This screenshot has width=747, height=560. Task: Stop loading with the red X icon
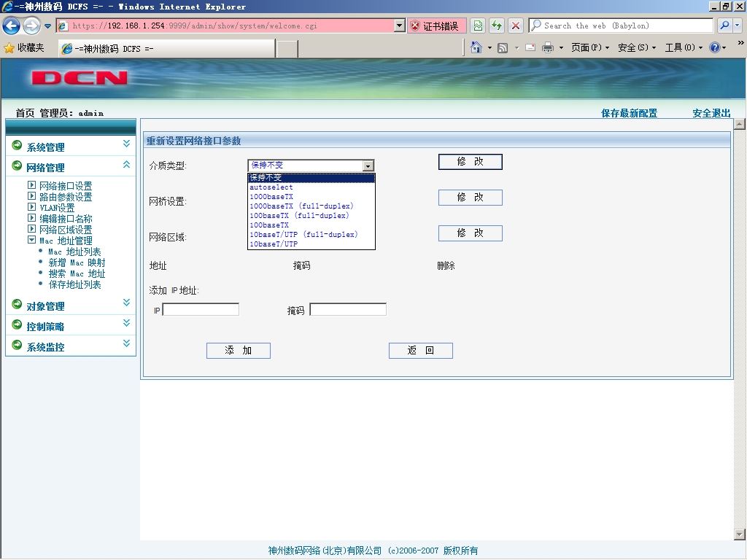516,26
